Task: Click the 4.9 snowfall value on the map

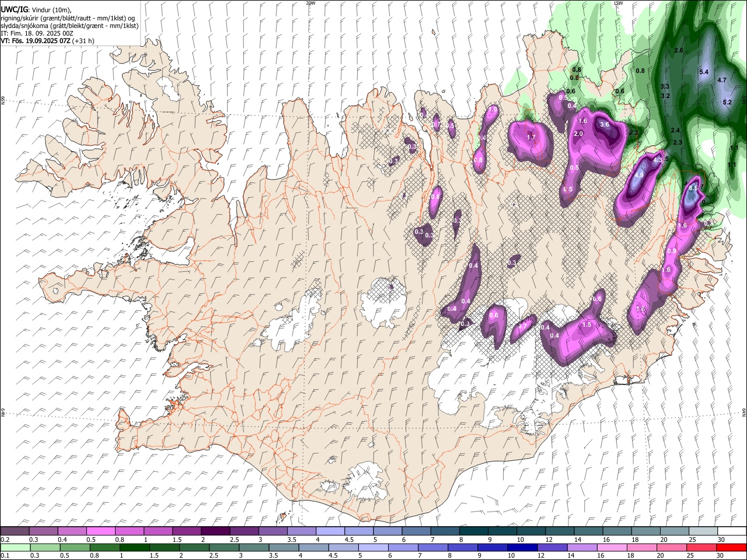Action: tap(638, 175)
